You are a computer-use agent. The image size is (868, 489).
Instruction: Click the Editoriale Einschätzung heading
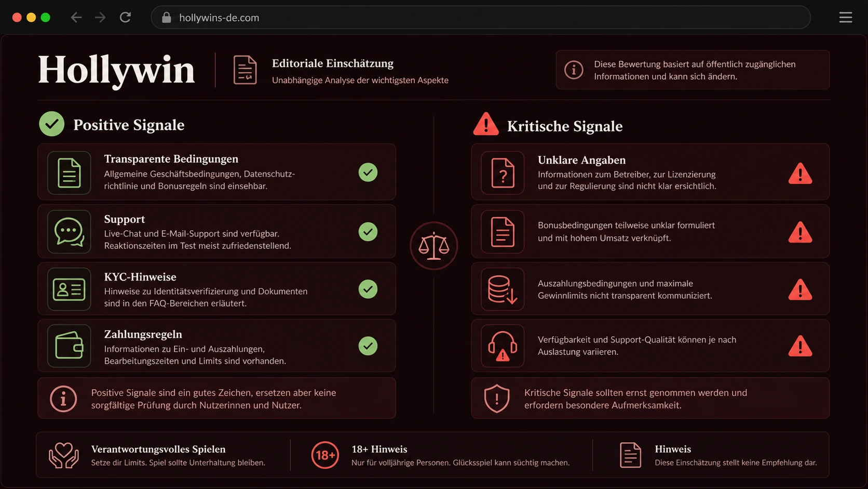(x=333, y=63)
